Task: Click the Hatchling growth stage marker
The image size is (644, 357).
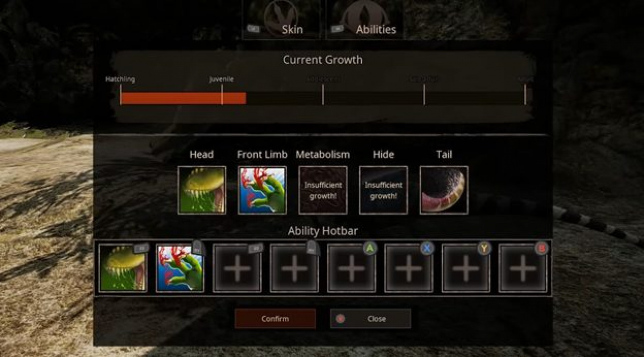Action: [x=120, y=80]
